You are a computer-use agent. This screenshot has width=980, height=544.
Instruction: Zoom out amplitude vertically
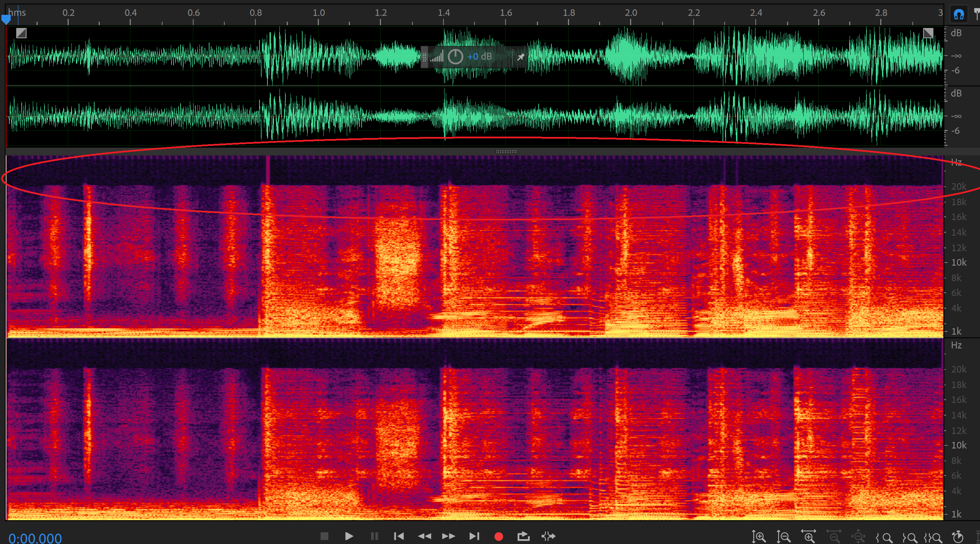[x=783, y=537]
